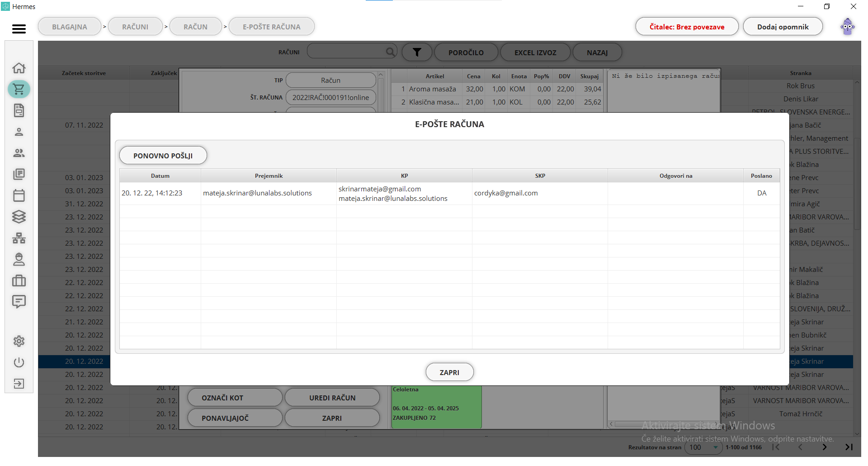The height and width of the screenshot is (466, 868).
Task: Open the stacked list reports icon
Action: (19, 174)
